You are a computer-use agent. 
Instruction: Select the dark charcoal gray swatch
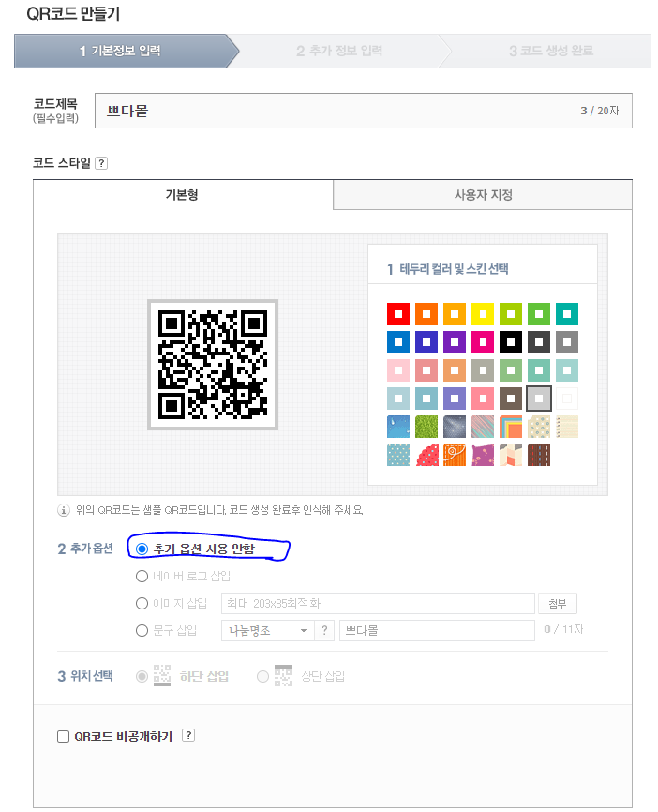(x=538, y=342)
